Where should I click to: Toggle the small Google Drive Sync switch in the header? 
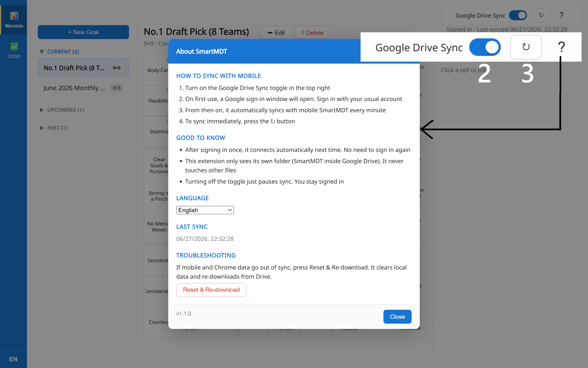click(518, 15)
